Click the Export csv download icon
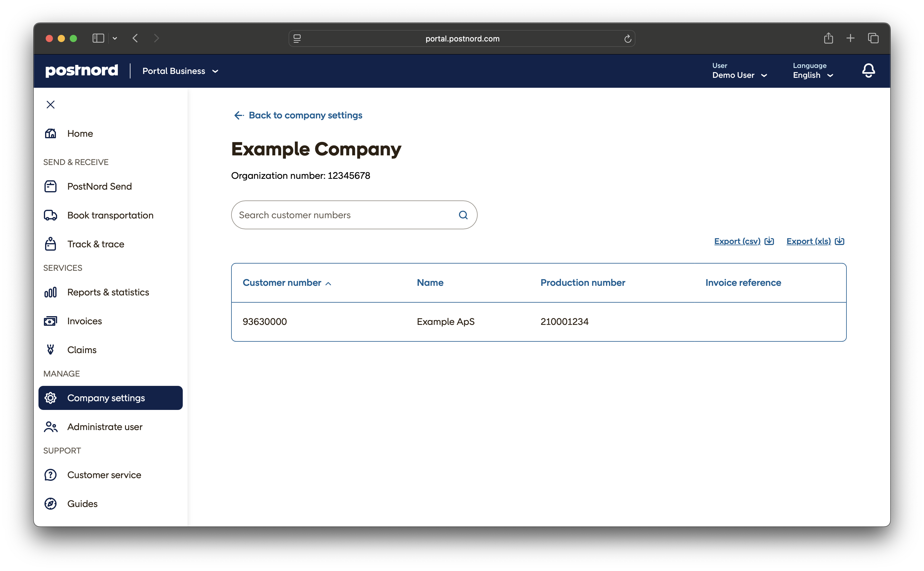 click(x=769, y=241)
